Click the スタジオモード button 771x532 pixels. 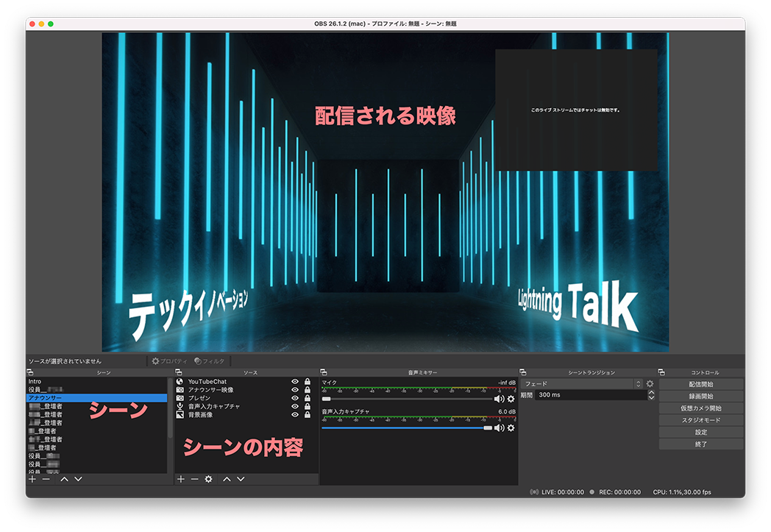[x=700, y=420]
